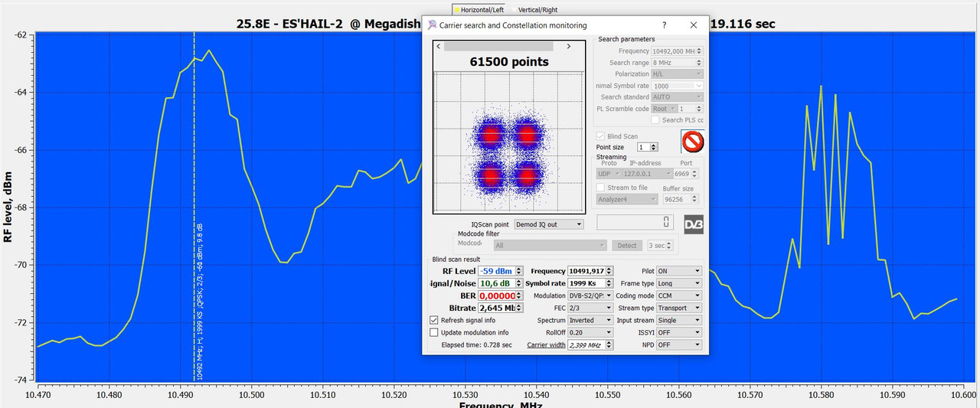
Task: Click the Detect button
Action: [626, 246]
